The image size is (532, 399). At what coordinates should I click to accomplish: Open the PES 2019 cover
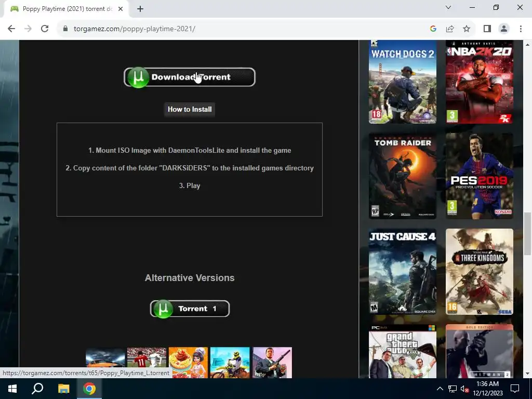(x=480, y=176)
